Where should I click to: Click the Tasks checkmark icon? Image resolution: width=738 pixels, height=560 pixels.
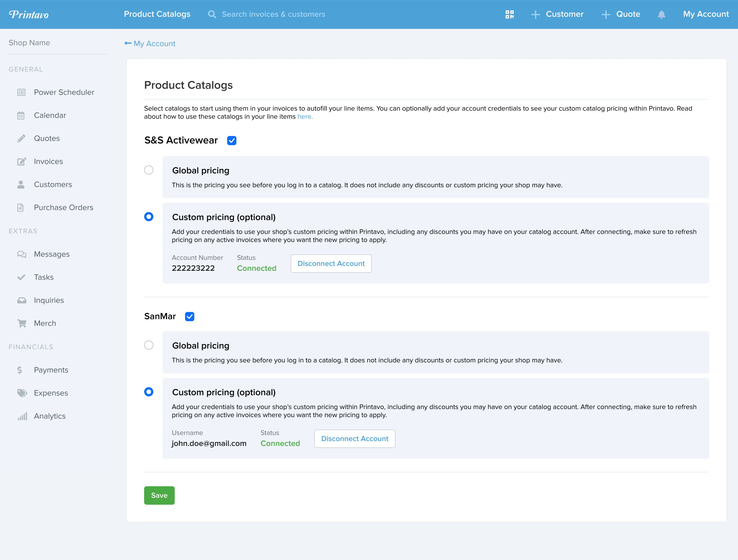(x=21, y=277)
